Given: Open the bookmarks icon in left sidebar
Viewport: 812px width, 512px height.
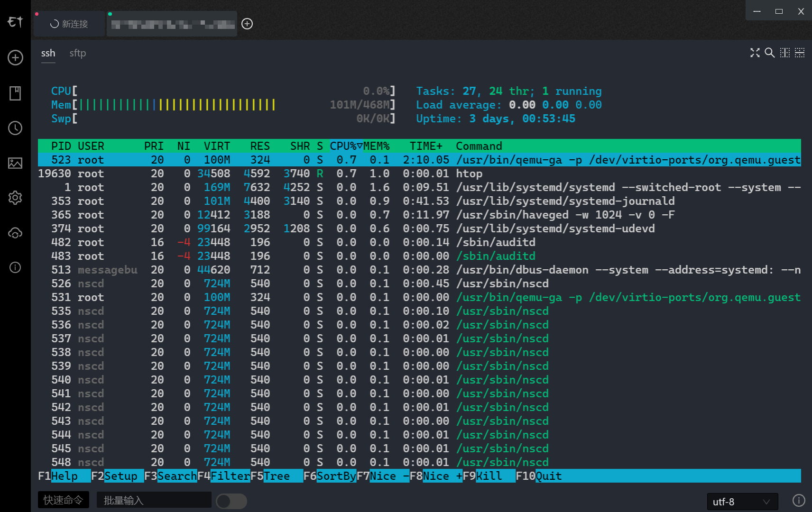Looking at the screenshot, I should (15, 93).
